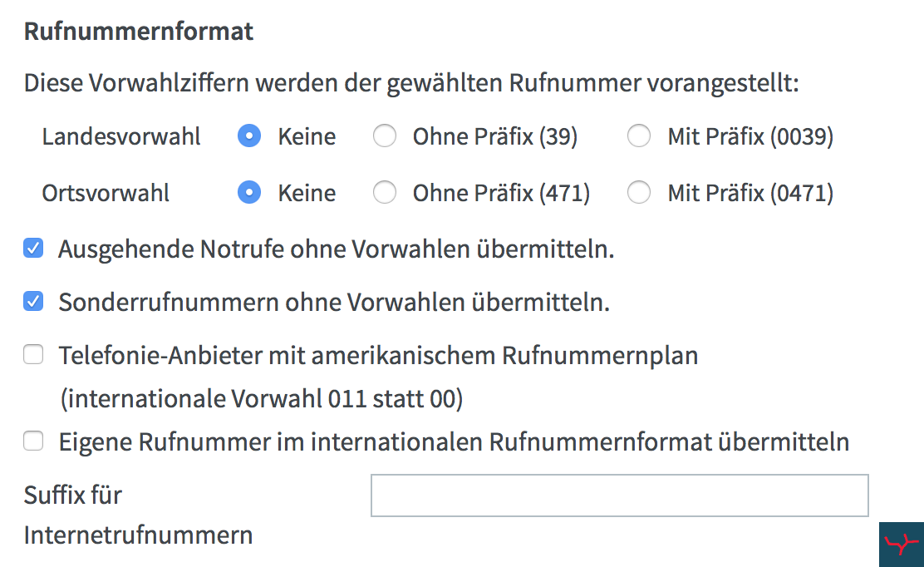The width and height of the screenshot is (924, 567).
Task: Click the Suffix für Internetrufnummern label
Action: [x=138, y=515]
